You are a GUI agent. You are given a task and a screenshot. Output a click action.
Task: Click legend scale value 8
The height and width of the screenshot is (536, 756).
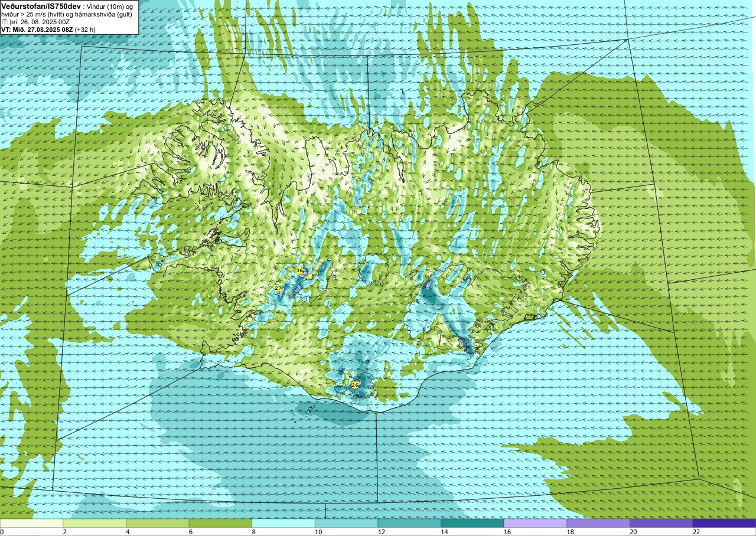pos(254,532)
